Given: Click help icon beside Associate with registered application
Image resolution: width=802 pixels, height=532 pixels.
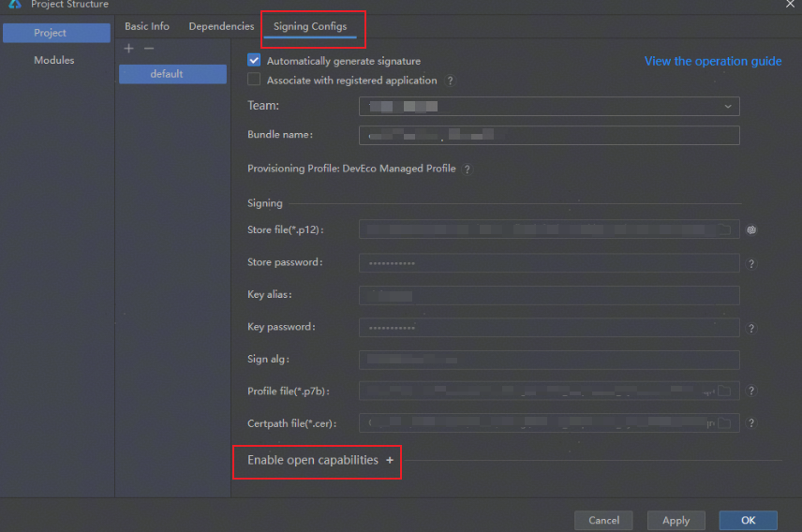Looking at the screenshot, I should 450,81.
